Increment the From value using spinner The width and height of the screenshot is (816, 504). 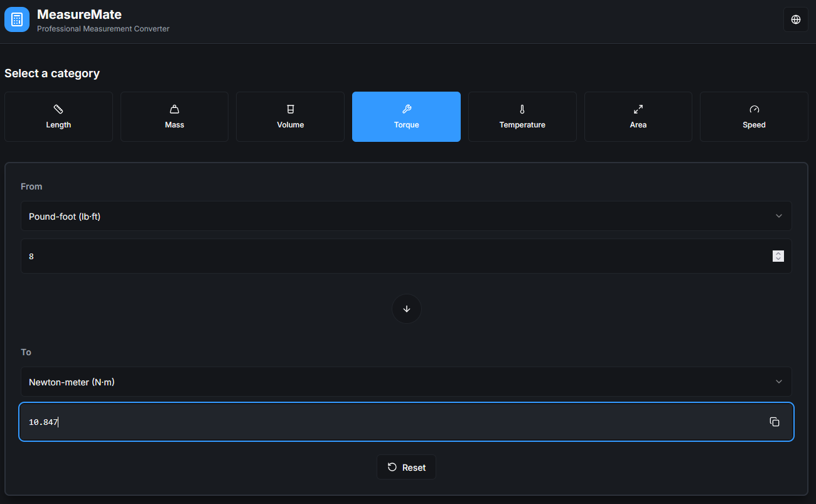pos(778,253)
